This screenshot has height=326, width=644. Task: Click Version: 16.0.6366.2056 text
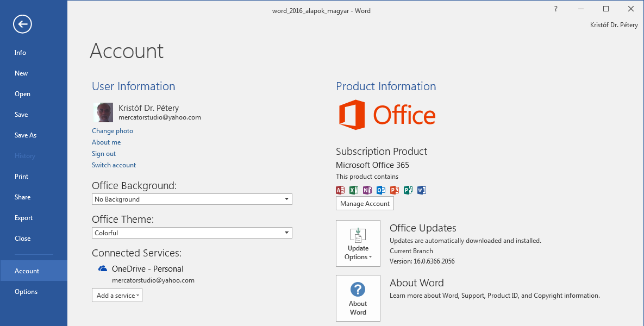tap(422, 261)
